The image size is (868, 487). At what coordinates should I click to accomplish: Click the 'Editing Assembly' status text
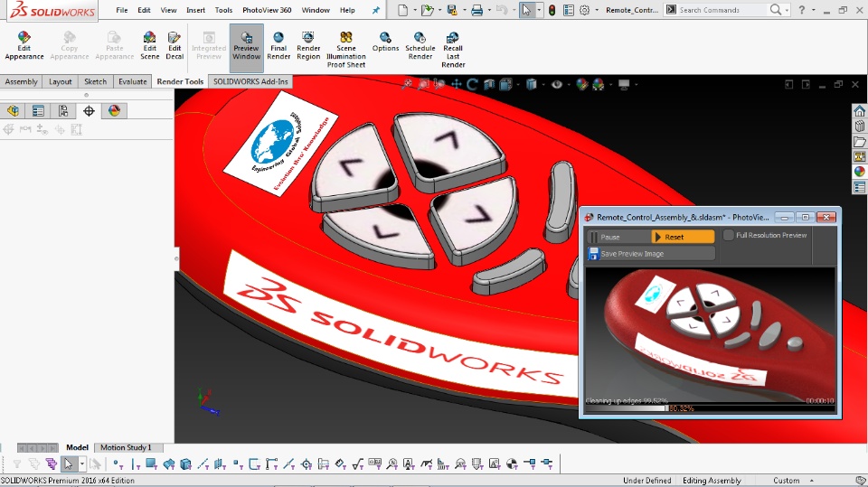point(712,481)
